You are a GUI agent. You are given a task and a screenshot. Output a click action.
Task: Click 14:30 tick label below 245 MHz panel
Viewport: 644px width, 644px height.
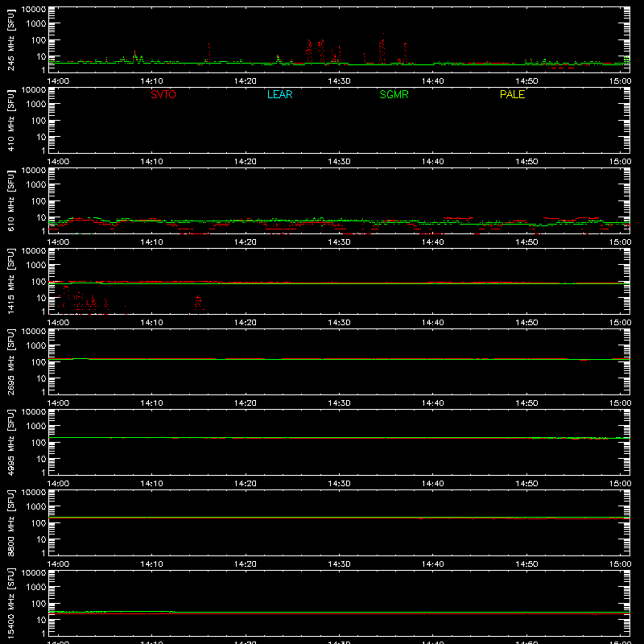click(339, 81)
